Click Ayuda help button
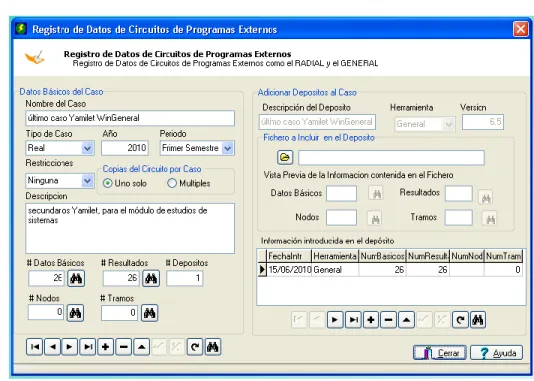Viewport: 534px width, 381px height. tap(497, 353)
